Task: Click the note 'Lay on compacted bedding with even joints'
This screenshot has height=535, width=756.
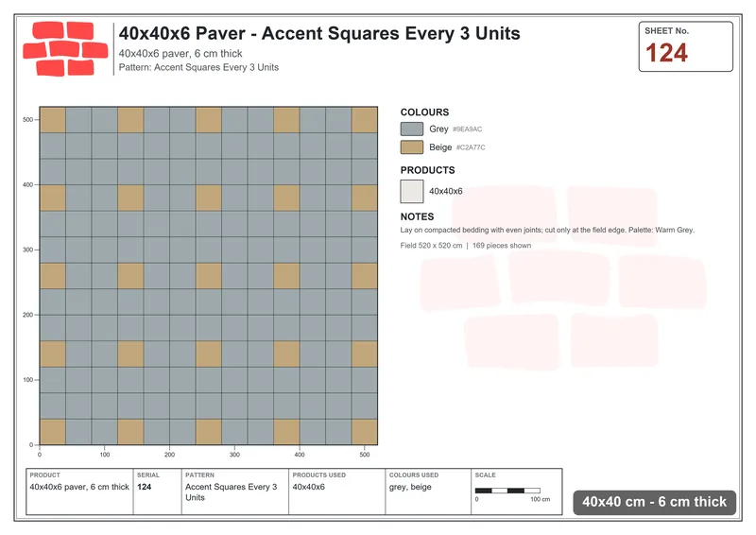Action: click(x=472, y=230)
